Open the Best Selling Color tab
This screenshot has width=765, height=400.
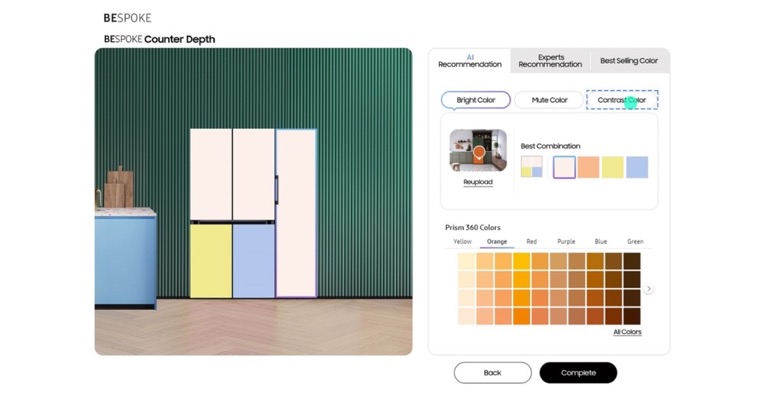click(629, 61)
